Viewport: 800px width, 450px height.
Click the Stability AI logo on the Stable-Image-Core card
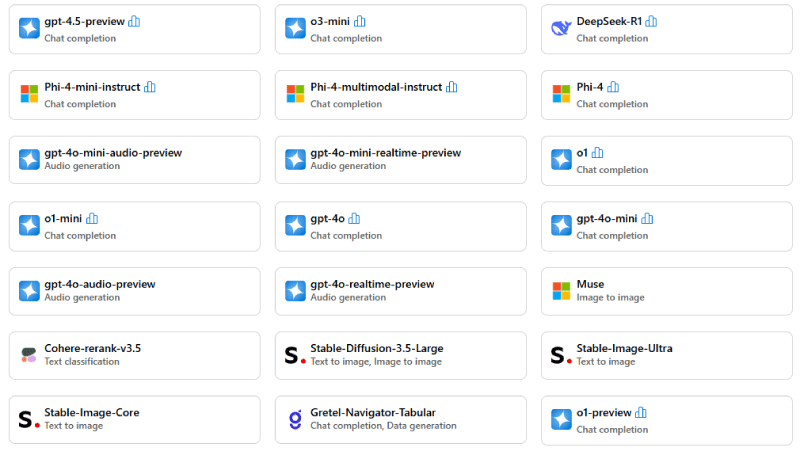(x=29, y=419)
